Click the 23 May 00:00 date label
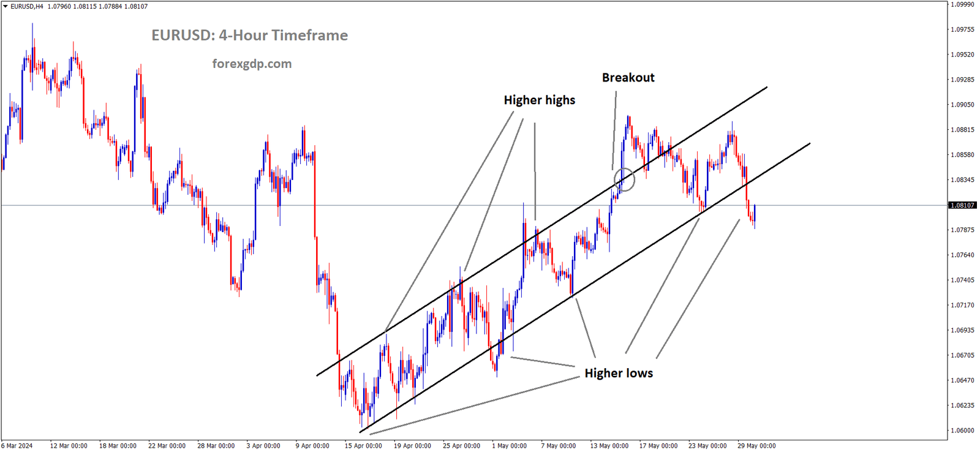 pos(707,446)
